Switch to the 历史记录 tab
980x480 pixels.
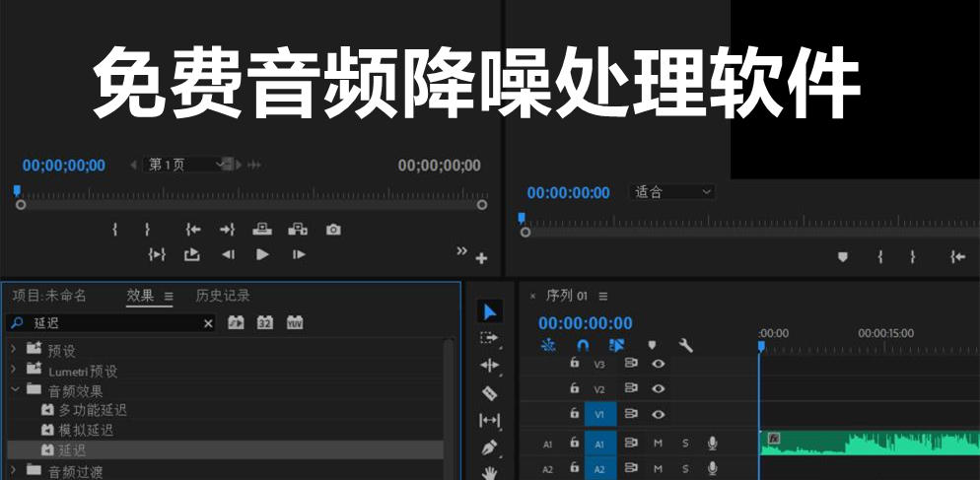click(223, 296)
